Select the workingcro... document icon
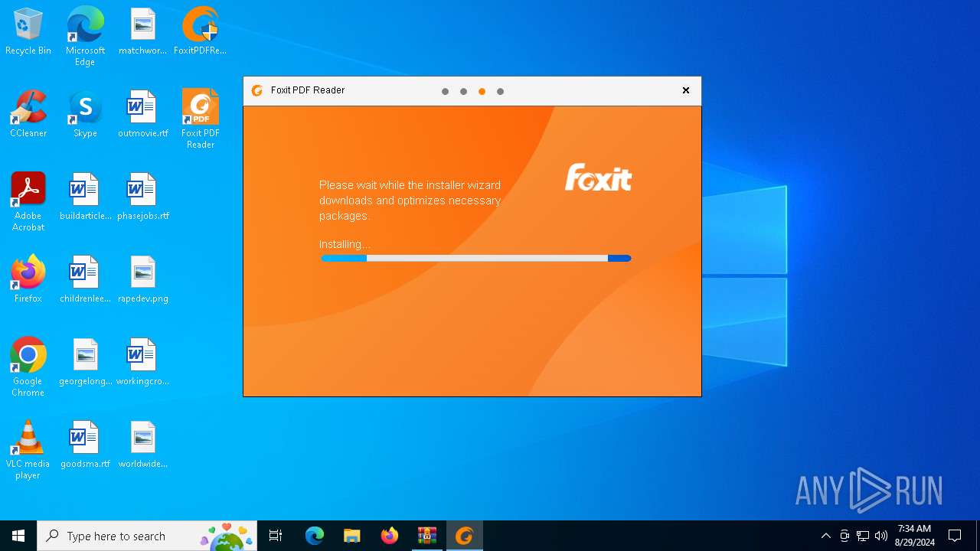 142,362
